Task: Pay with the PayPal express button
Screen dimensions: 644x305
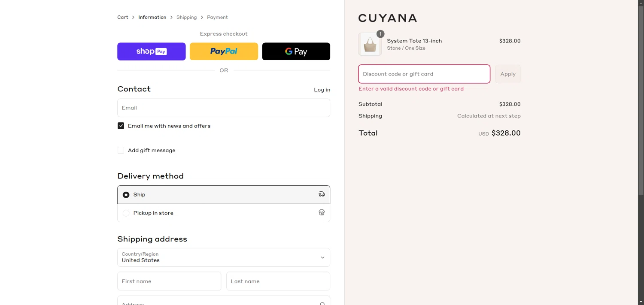Action: pos(224,51)
